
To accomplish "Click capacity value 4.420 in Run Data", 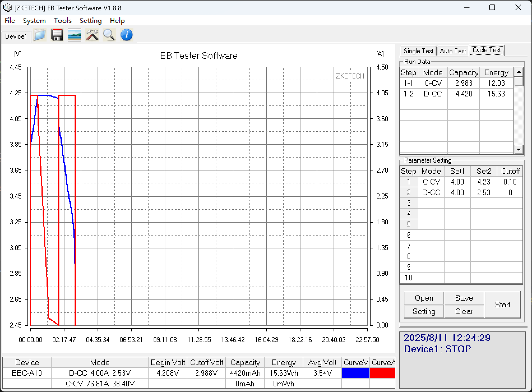I will click(x=464, y=94).
